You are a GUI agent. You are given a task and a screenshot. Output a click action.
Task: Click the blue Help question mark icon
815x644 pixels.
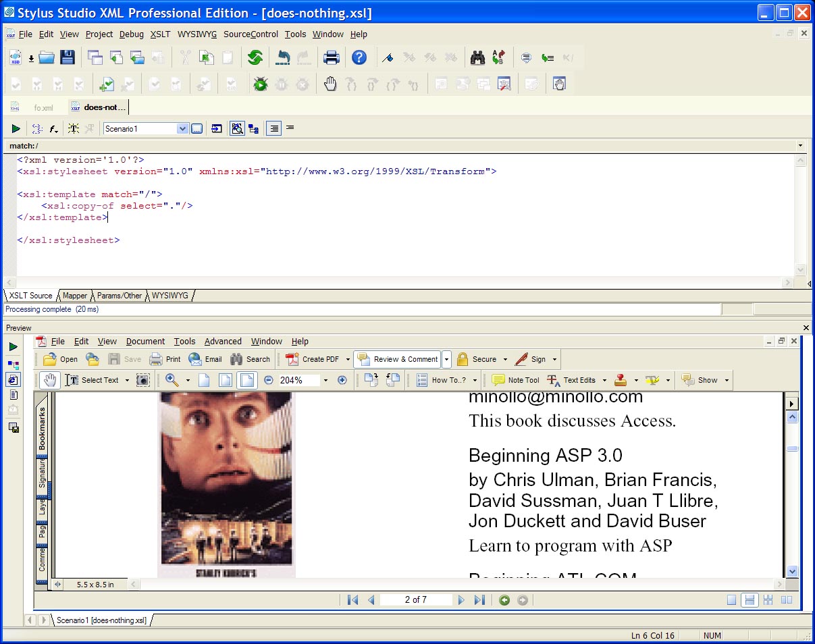pos(359,58)
